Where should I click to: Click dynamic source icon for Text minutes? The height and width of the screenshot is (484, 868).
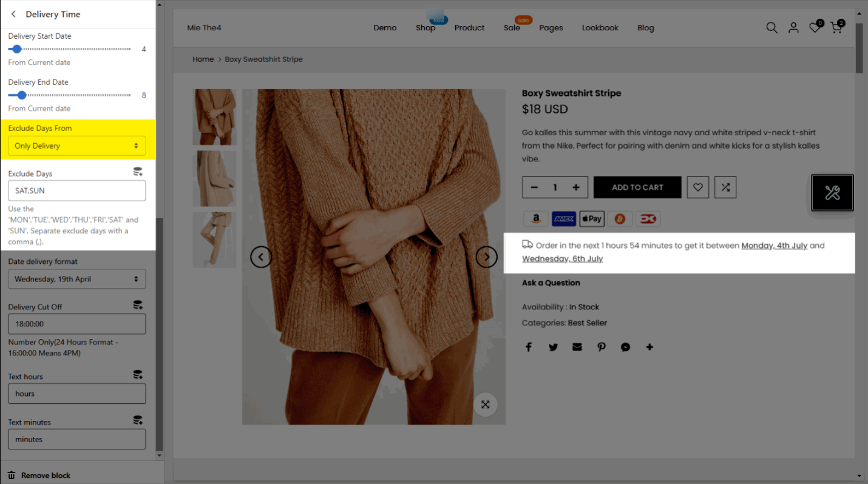138,420
